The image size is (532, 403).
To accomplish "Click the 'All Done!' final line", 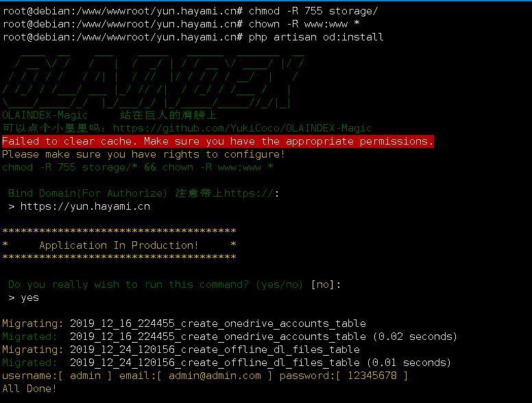I will point(29,389).
